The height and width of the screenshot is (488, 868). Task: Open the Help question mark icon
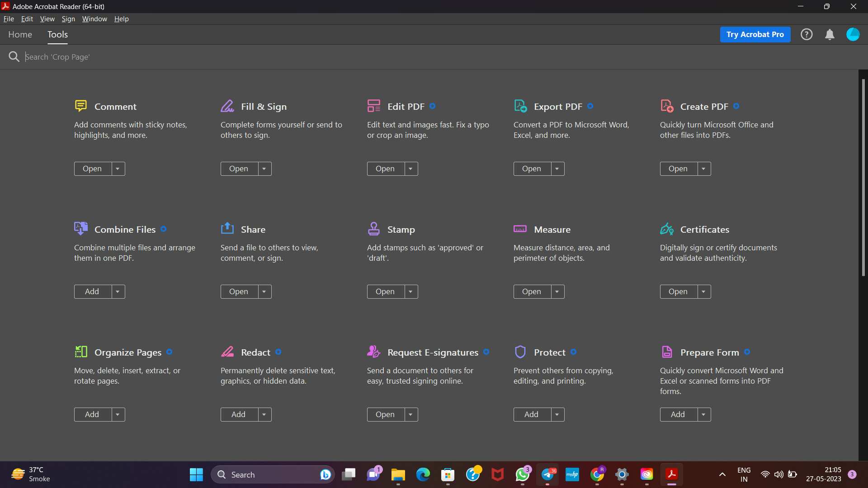click(807, 34)
